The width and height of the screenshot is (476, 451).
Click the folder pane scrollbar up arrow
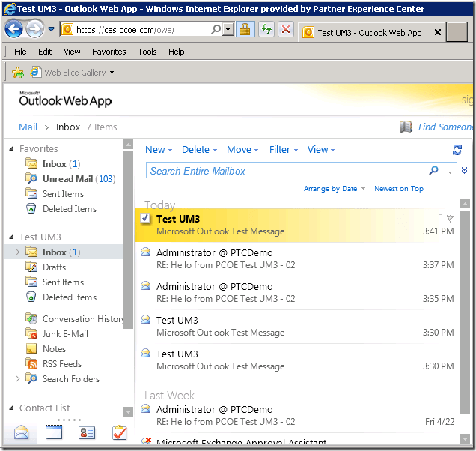coord(129,145)
